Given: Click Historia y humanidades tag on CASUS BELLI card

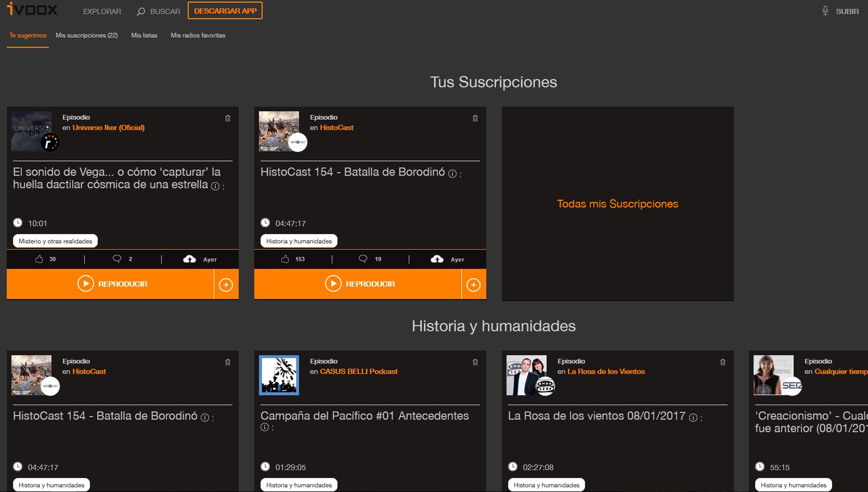Looking at the screenshot, I should coord(299,485).
